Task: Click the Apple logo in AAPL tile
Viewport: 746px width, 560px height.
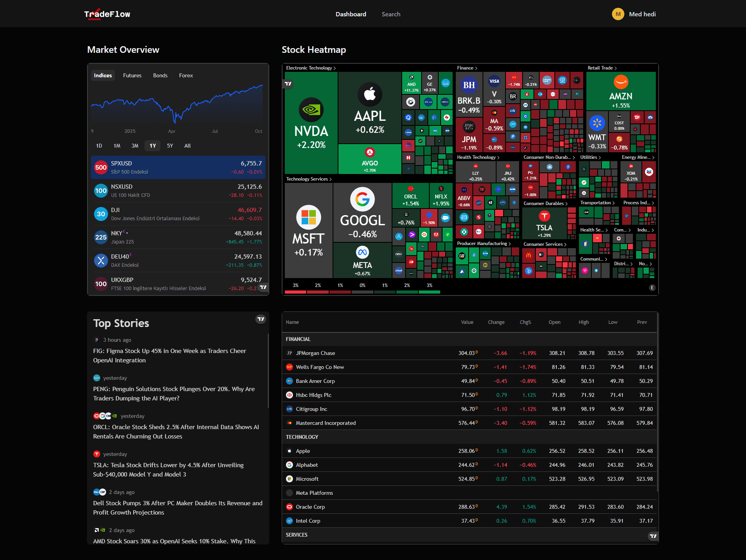Action: [370, 94]
